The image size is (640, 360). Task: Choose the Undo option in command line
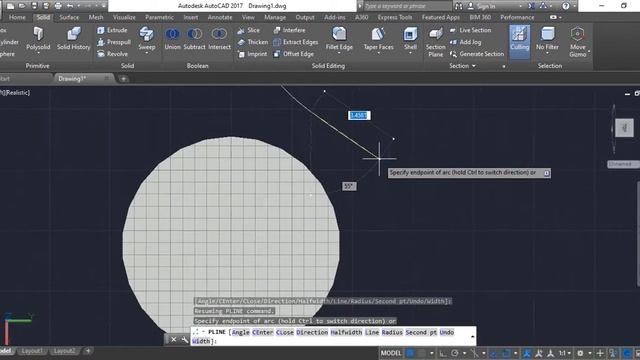[447, 332]
